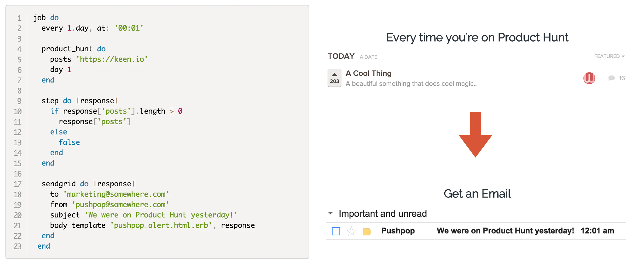The image size is (644, 265).
Task: Open the FEATURED sort dropdown
Action: click(609, 56)
